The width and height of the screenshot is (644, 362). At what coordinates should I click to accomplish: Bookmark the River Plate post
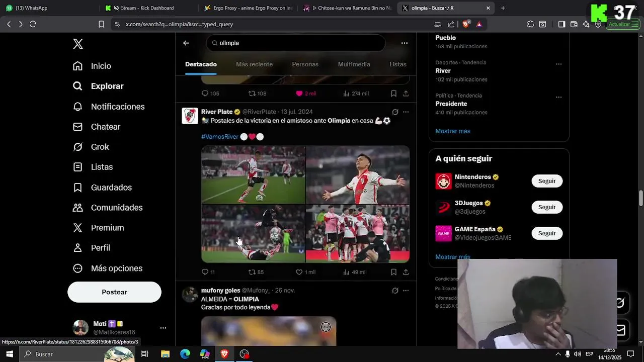[x=393, y=272]
